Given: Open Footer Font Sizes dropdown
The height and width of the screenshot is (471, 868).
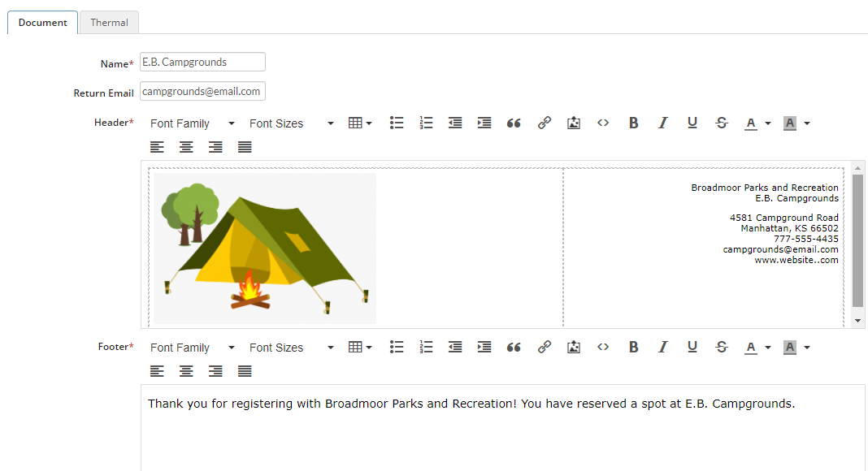Looking at the screenshot, I should click(291, 348).
